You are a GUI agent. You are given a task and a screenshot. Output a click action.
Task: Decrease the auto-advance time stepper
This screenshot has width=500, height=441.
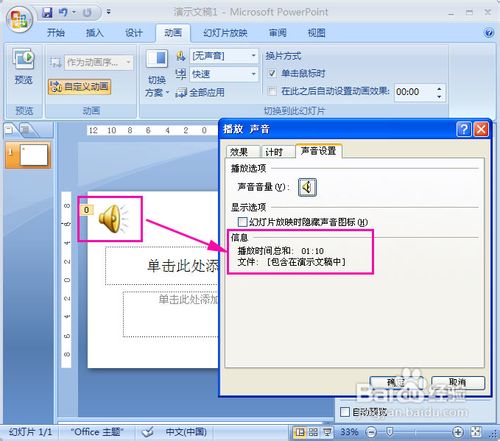tap(439, 96)
